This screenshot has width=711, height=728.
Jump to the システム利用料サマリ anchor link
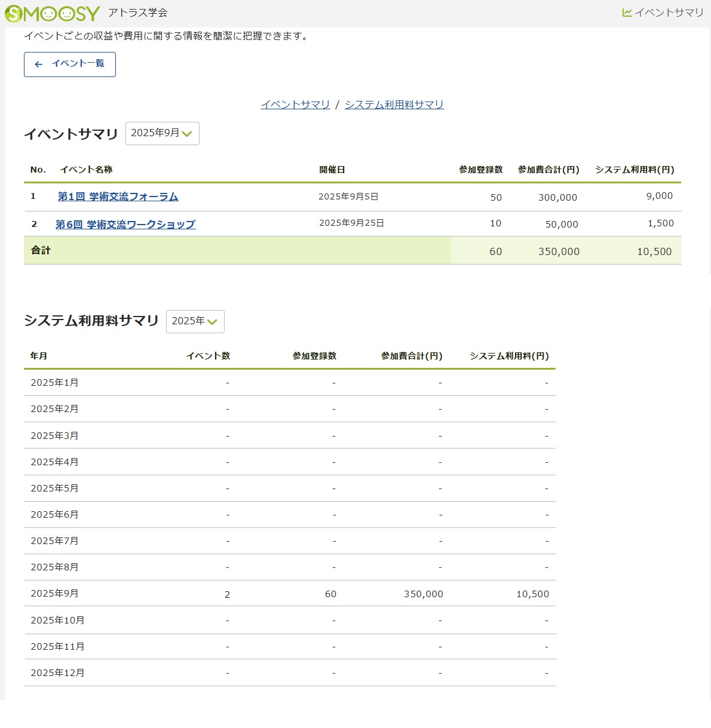pyautogui.click(x=394, y=105)
